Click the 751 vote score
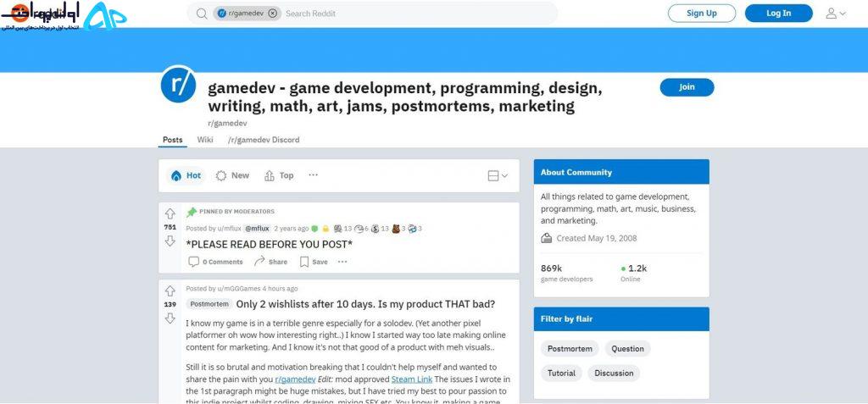 click(x=170, y=227)
